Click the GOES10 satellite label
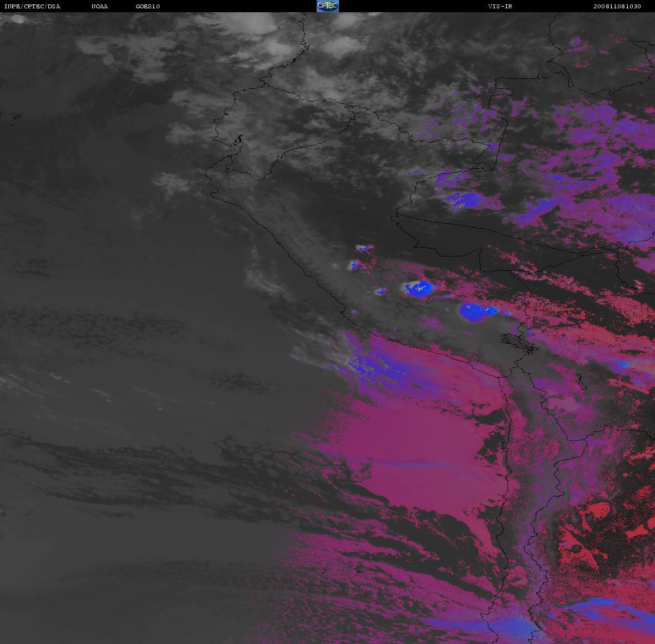 [x=148, y=6]
